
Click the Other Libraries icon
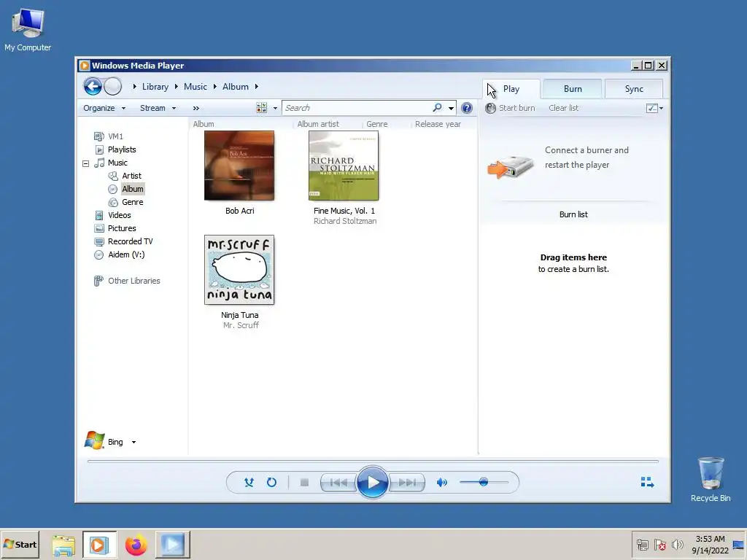98,281
